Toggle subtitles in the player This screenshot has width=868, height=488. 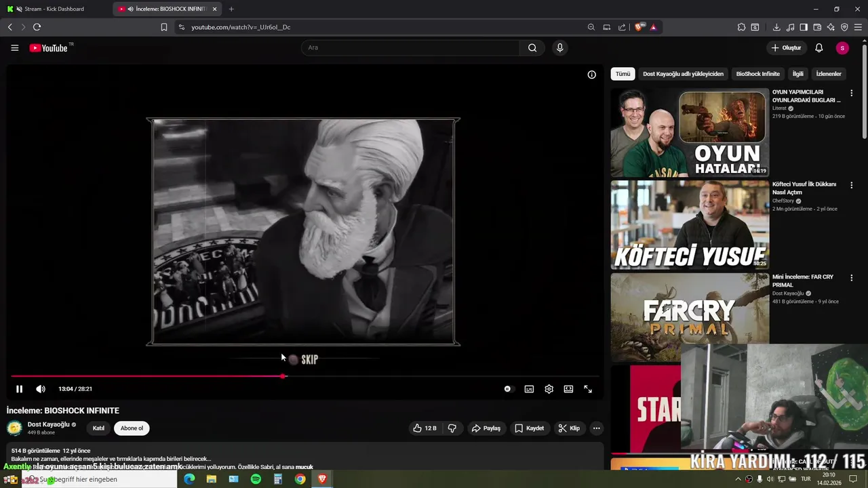pos(529,389)
